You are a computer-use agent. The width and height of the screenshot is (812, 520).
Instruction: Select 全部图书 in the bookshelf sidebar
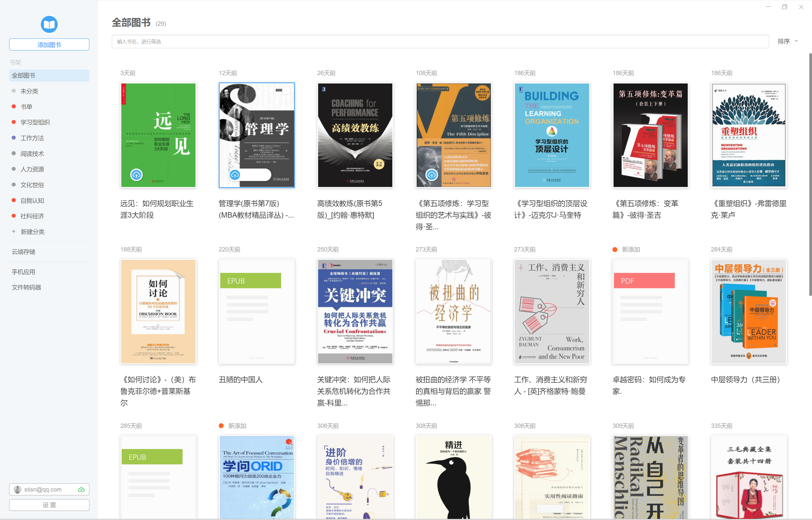49,76
